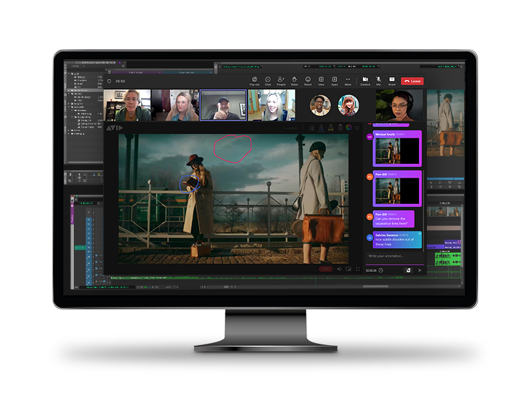Select the eraser annotation tool
Viewport: 532px width, 399px height.
(340, 128)
